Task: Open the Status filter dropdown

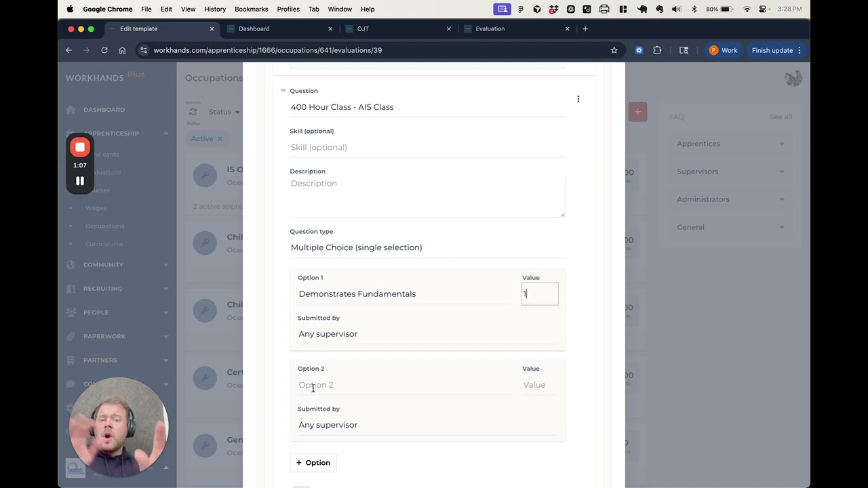Action: [x=224, y=112]
